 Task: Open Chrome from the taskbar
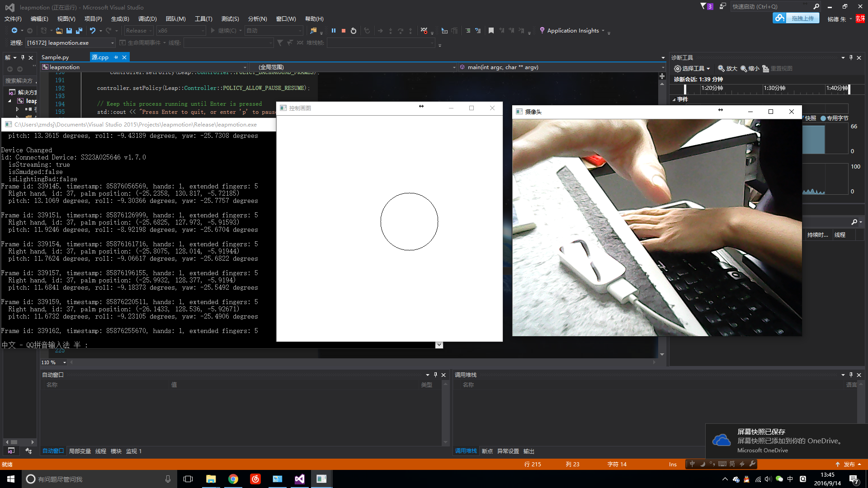pos(233,479)
